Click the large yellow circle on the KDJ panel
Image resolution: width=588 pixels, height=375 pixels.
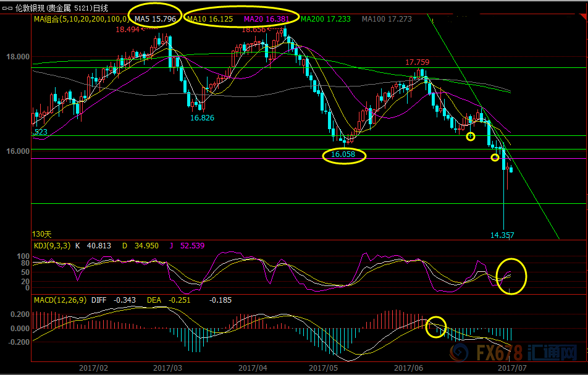511,276
